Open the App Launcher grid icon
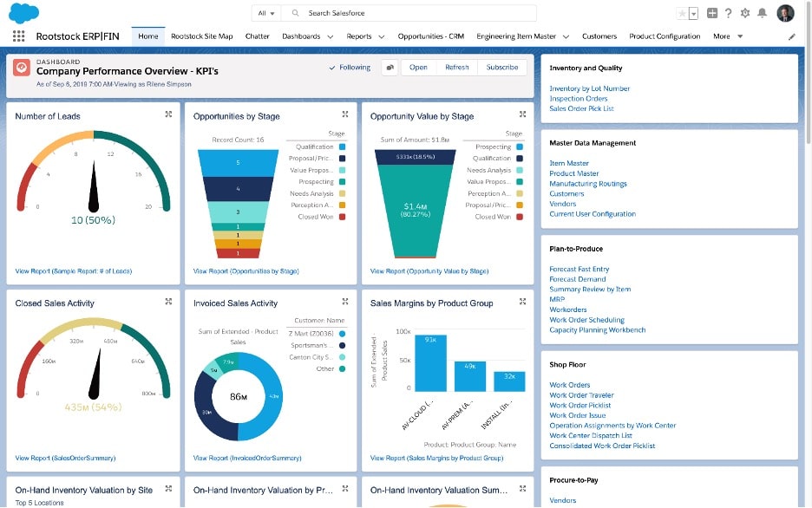 coord(18,36)
